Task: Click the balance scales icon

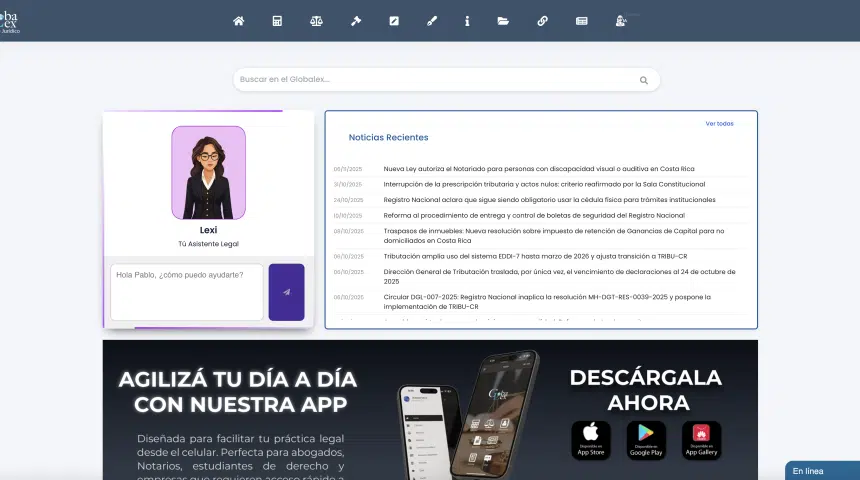Action: [x=317, y=21]
